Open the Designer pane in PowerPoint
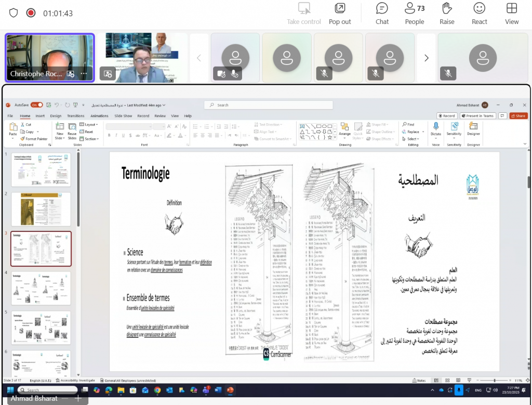Screen dimensions: 532x405 [x=473, y=128]
